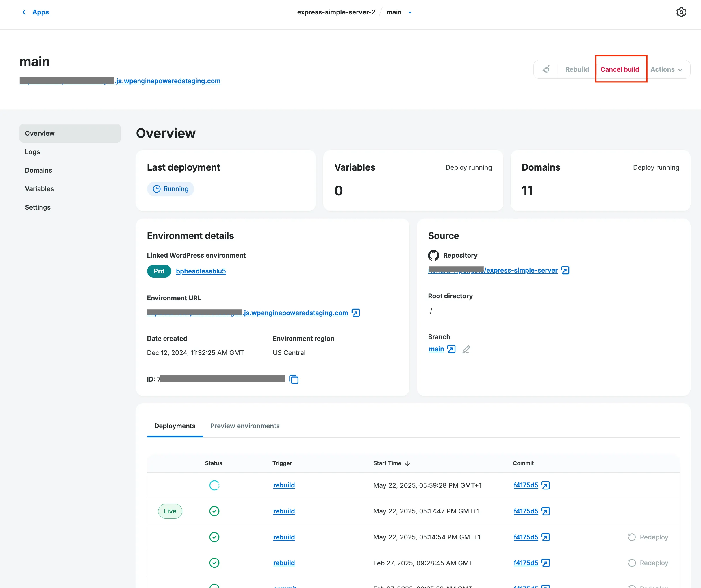Click the back chevron beside Apps

pyautogui.click(x=24, y=12)
